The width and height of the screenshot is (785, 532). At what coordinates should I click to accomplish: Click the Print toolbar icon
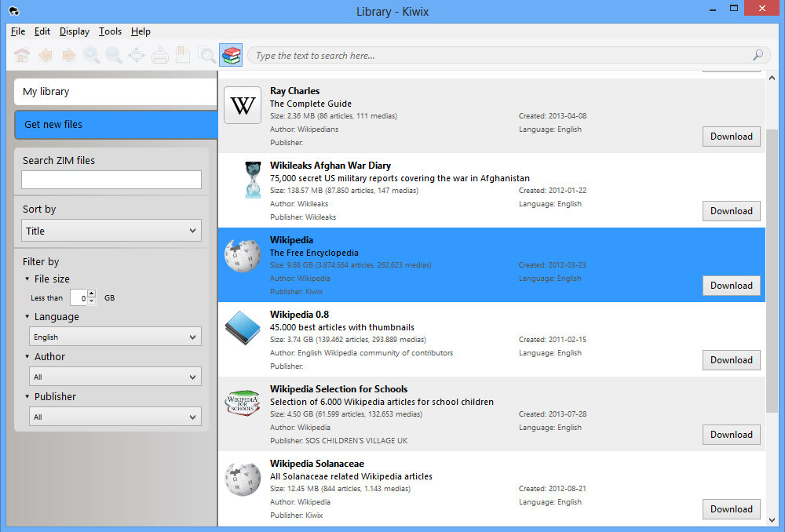159,55
